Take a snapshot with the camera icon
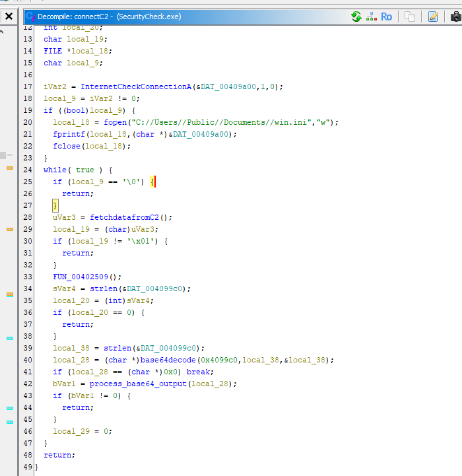This screenshot has height=476, width=462. click(456, 17)
